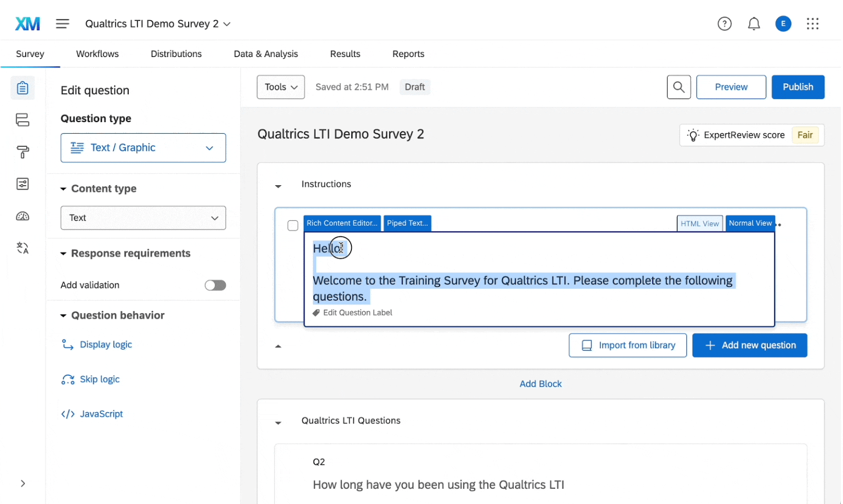Click the search magnifier icon
The image size is (843, 504).
[x=678, y=87]
